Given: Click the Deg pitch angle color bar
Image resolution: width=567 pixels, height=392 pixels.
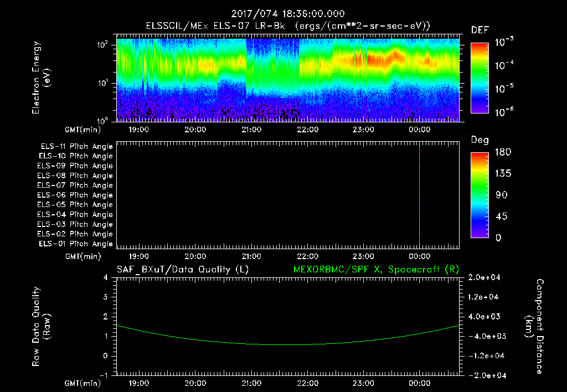Looking at the screenshot, I should click(480, 195).
